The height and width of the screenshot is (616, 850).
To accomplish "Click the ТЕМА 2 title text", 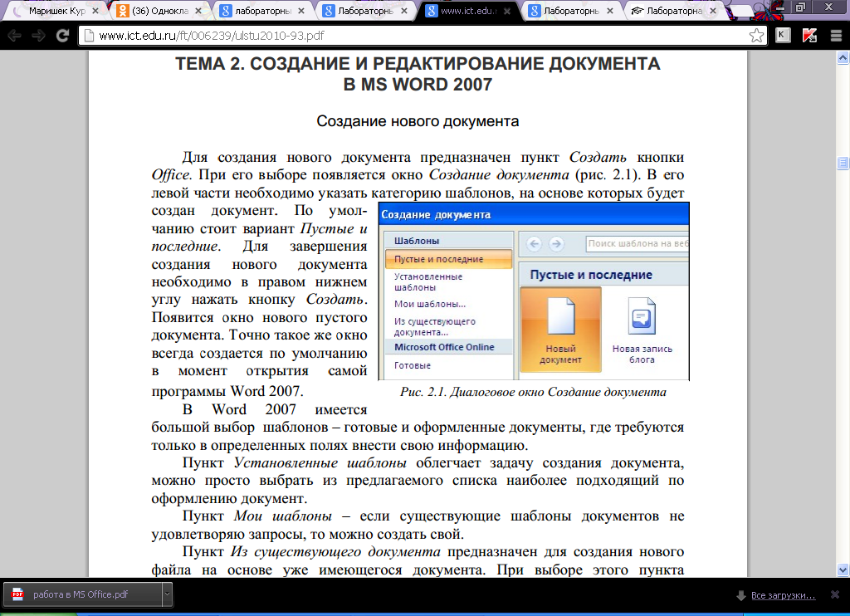I will tap(418, 74).
